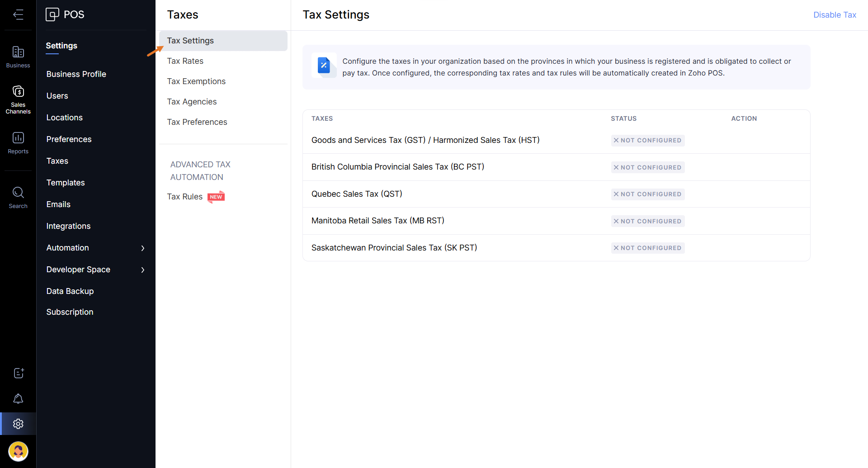Open Tax Preferences
This screenshot has height=468, width=868.
[197, 122]
